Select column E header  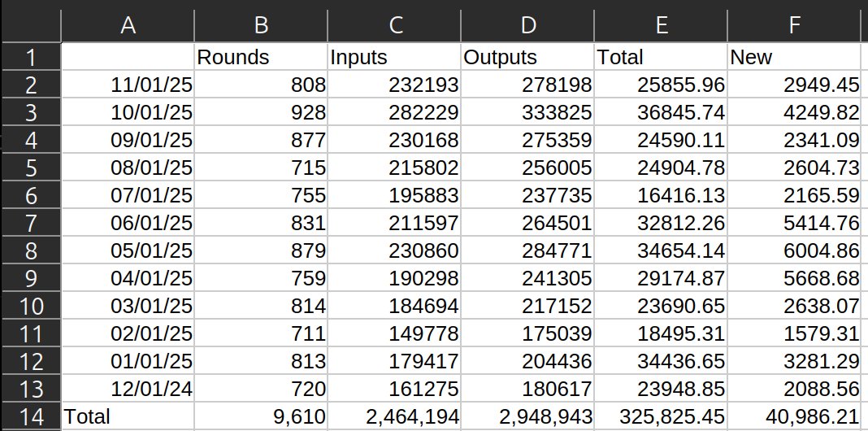tap(661, 25)
